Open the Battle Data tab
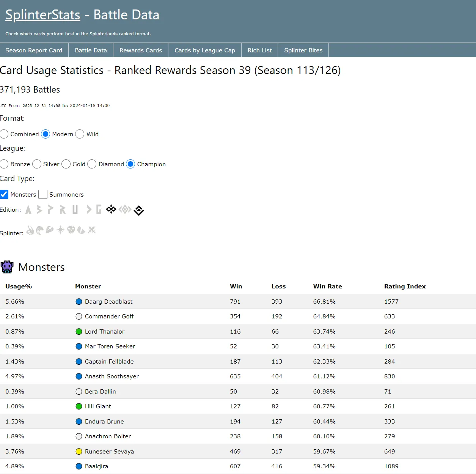The image size is (476, 474). tap(91, 50)
